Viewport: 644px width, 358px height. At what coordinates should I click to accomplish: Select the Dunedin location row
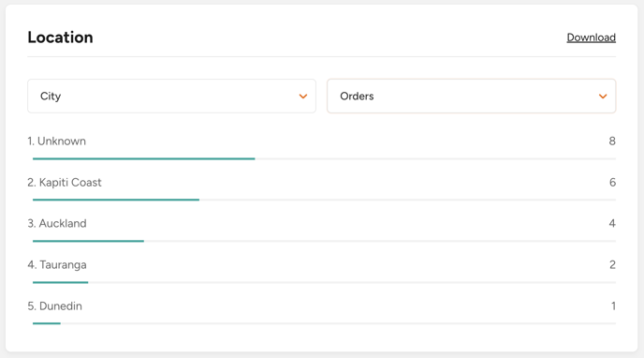[x=322, y=312]
